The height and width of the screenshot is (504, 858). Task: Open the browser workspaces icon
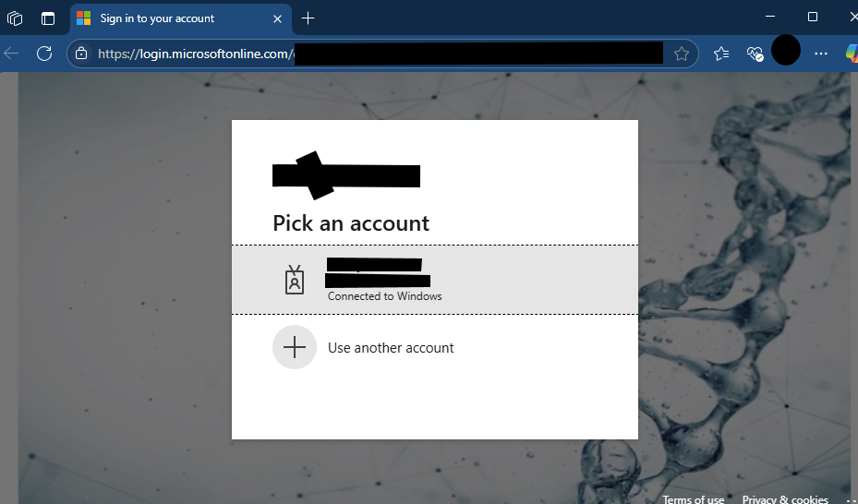15,18
